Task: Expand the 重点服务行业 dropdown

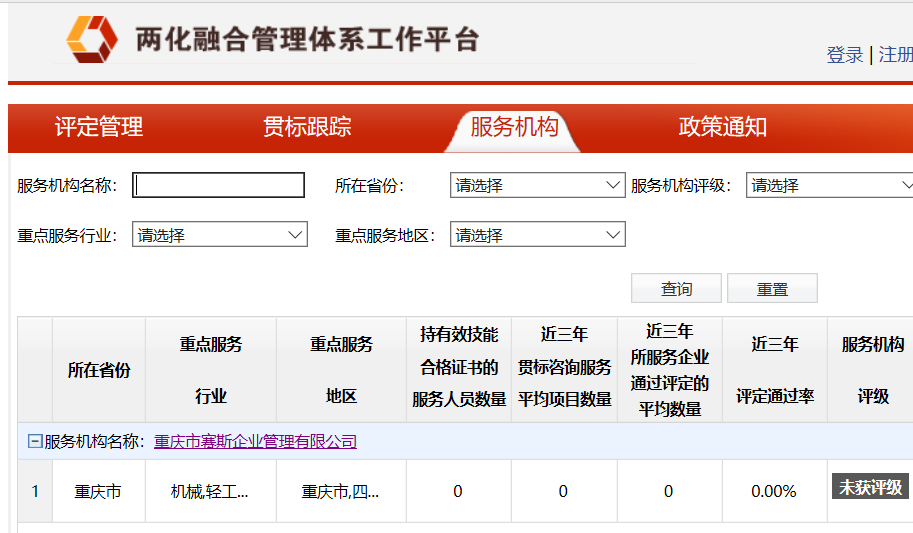Action: point(219,235)
